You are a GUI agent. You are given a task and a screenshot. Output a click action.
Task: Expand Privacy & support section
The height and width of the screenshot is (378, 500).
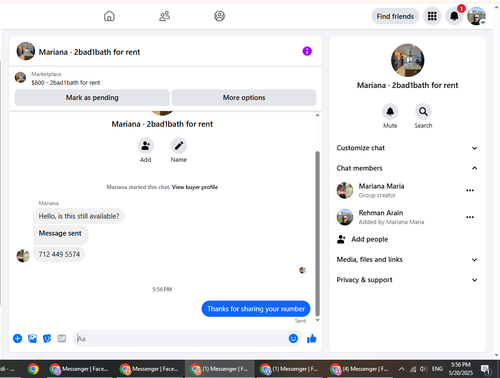[x=407, y=280]
